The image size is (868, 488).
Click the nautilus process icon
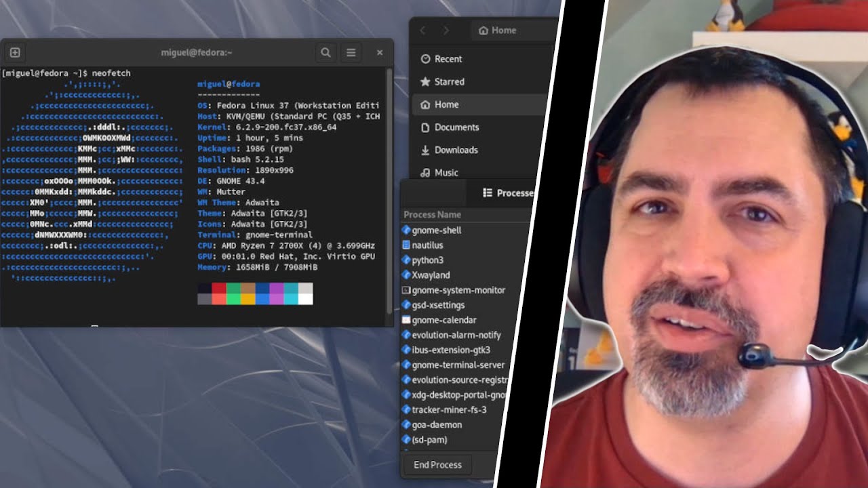point(406,245)
